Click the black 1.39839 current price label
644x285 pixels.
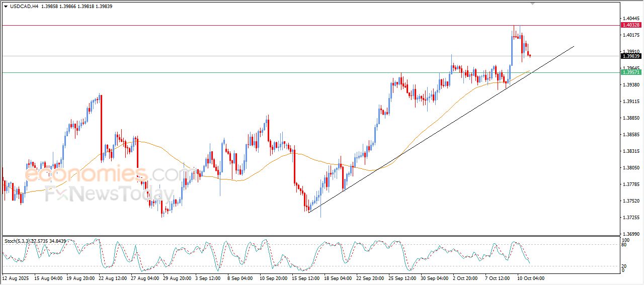click(630, 56)
